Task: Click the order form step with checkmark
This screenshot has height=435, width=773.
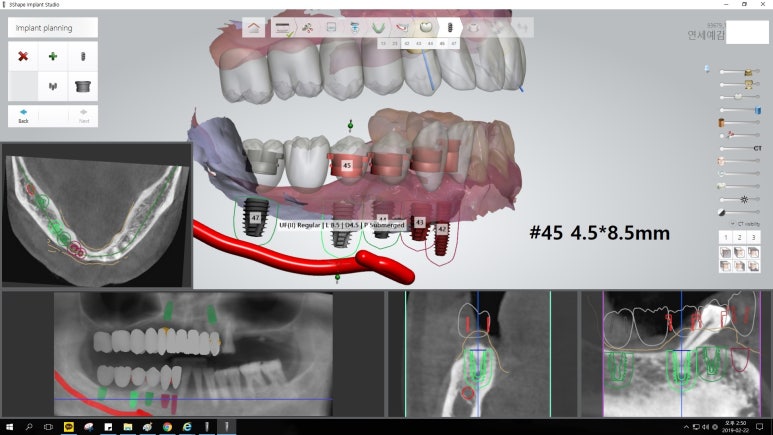Action: (285, 27)
